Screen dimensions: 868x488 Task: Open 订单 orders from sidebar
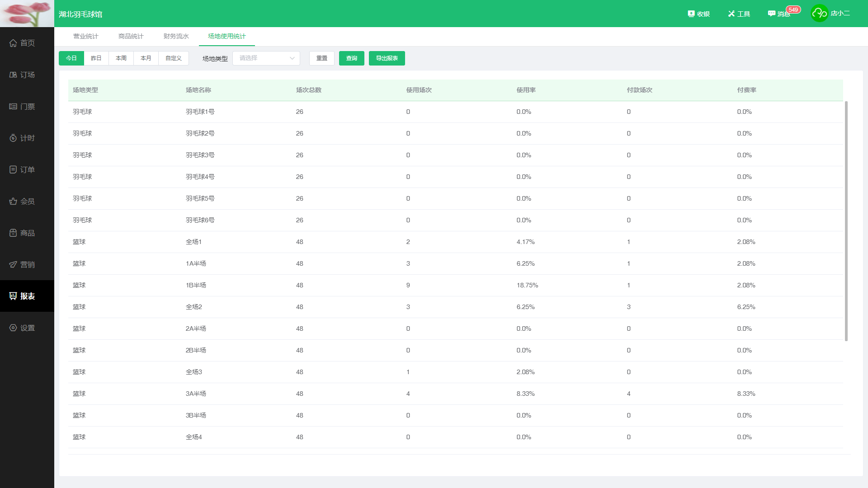(22, 169)
